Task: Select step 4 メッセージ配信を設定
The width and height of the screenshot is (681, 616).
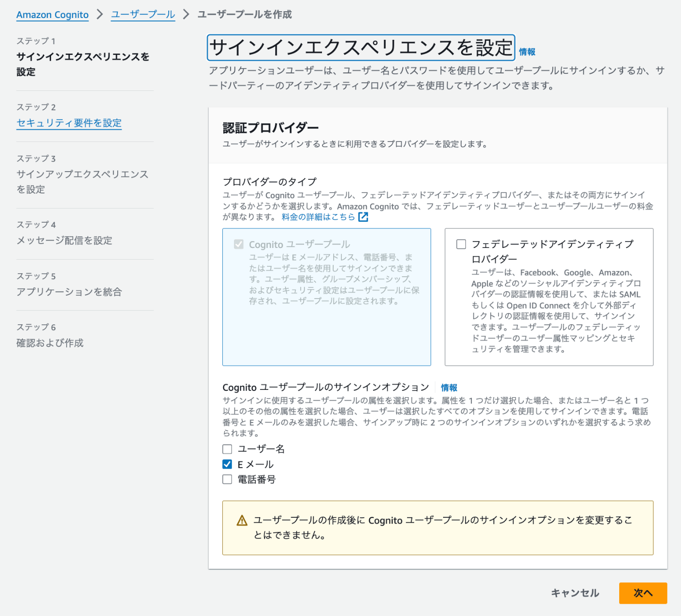Action: tap(64, 240)
